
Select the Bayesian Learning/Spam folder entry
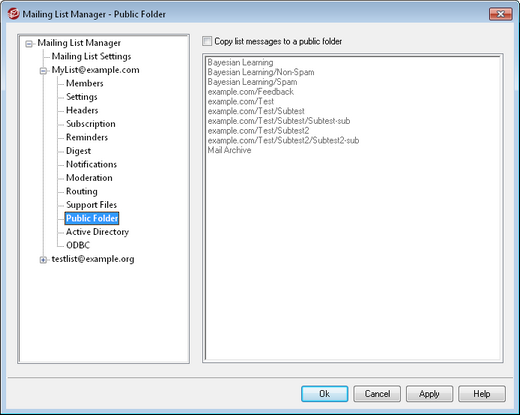point(252,82)
